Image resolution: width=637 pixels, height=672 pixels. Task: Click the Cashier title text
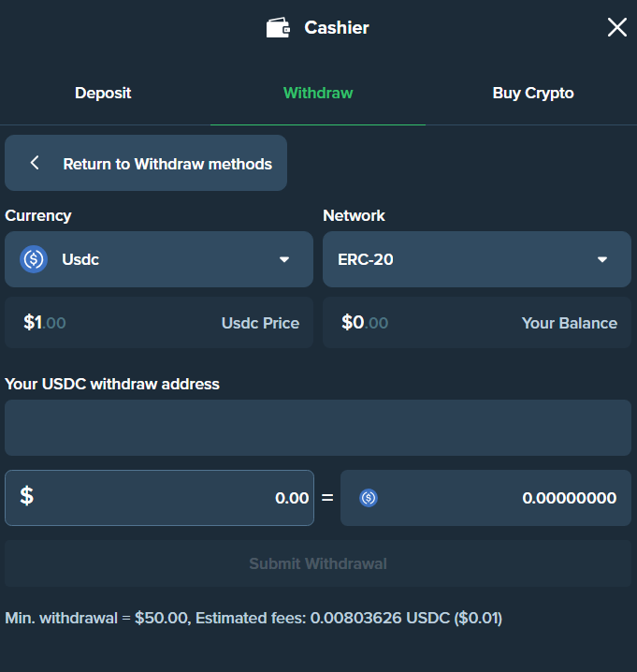(x=337, y=28)
